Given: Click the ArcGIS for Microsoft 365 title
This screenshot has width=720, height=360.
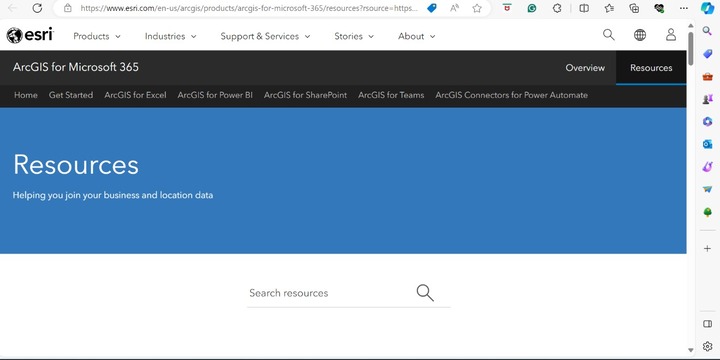Looking at the screenshot, I should [76, 67].
